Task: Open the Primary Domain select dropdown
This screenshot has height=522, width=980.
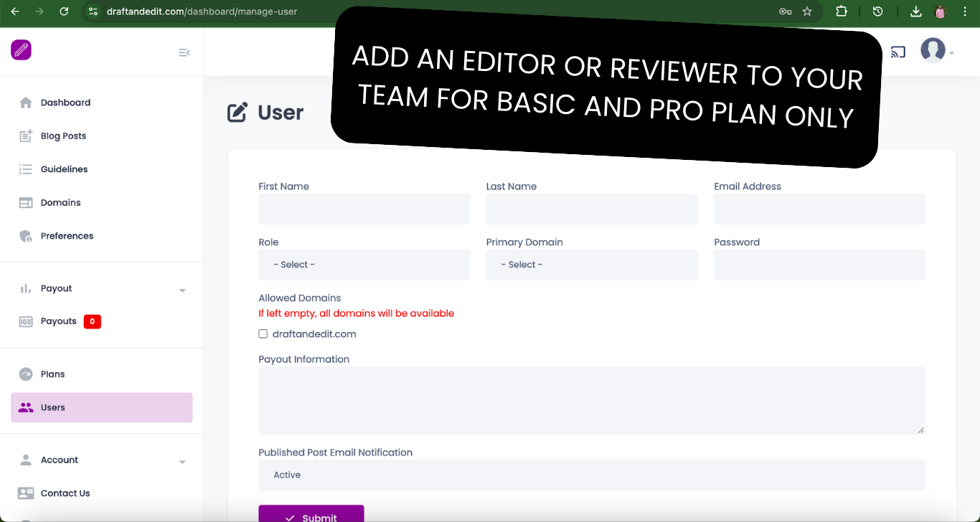Action: pyautogui.click(x=592, y=265)
